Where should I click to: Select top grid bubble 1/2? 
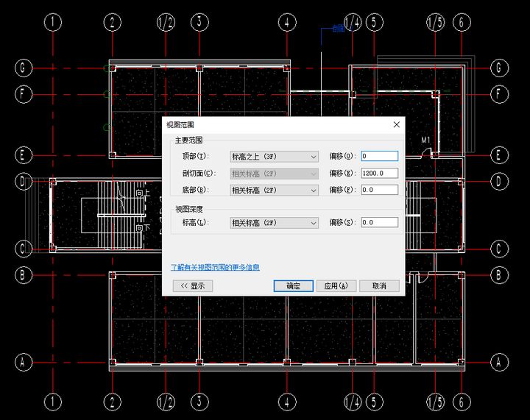point(166,22)
